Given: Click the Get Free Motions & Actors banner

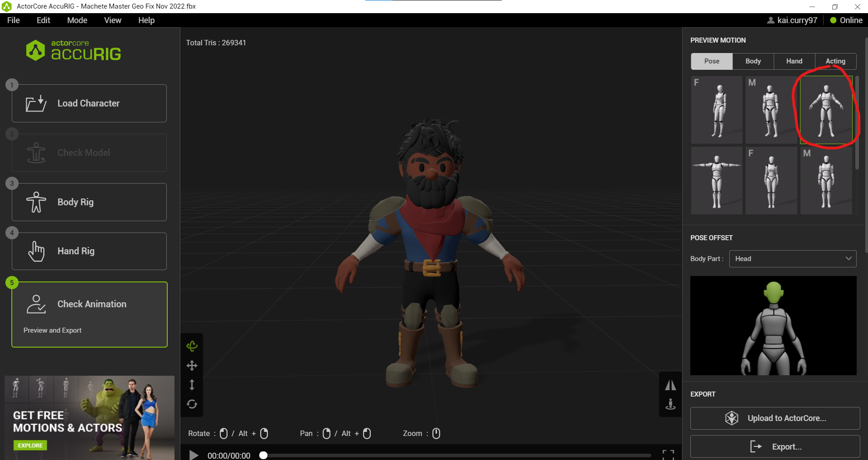Looking at the screenshot, I should coord(89,418).
